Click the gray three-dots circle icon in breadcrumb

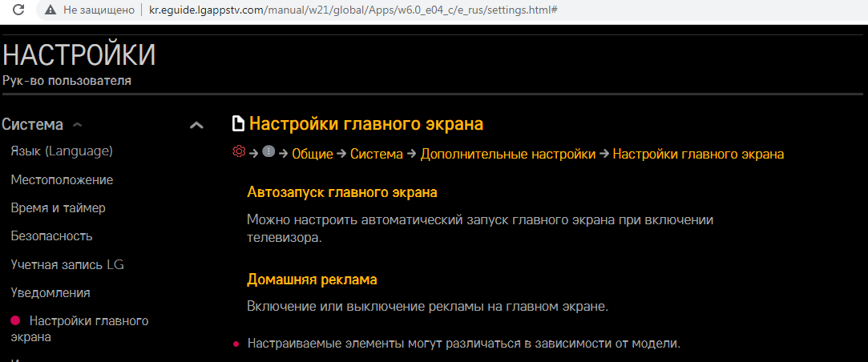click(x=268, y=151)
